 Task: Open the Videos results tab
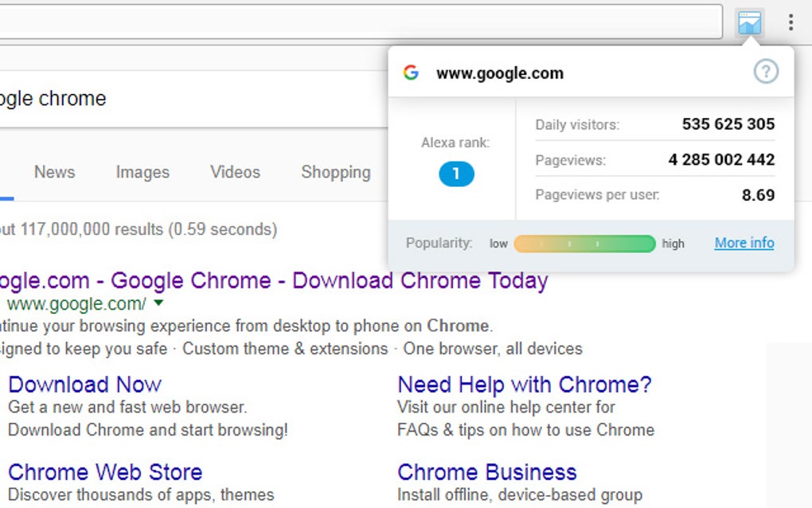(x=235, y=172)
